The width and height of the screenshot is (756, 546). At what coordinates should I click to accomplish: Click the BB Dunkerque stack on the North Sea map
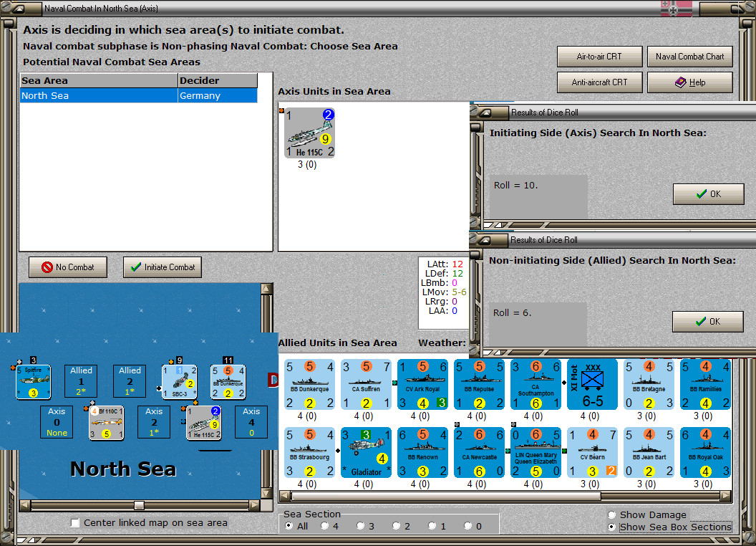(228, 382)
